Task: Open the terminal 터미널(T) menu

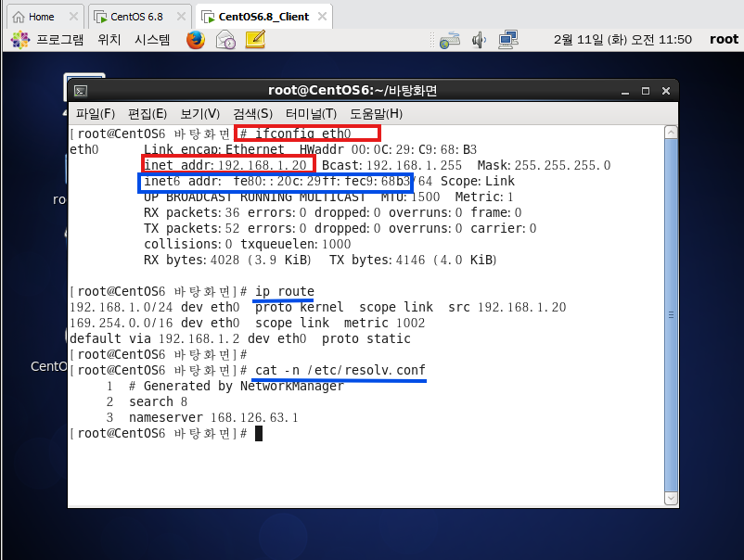Action: (x=311, y=114)
